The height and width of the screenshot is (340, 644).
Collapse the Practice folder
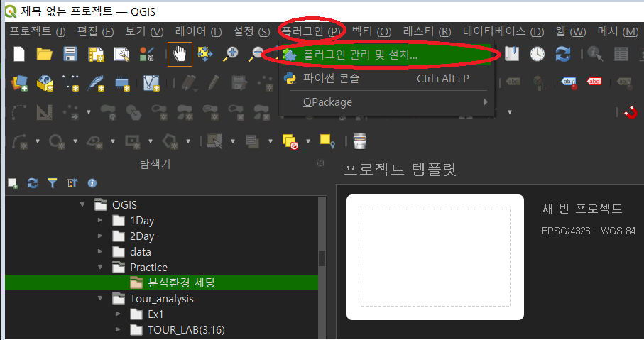click(100, 267)
